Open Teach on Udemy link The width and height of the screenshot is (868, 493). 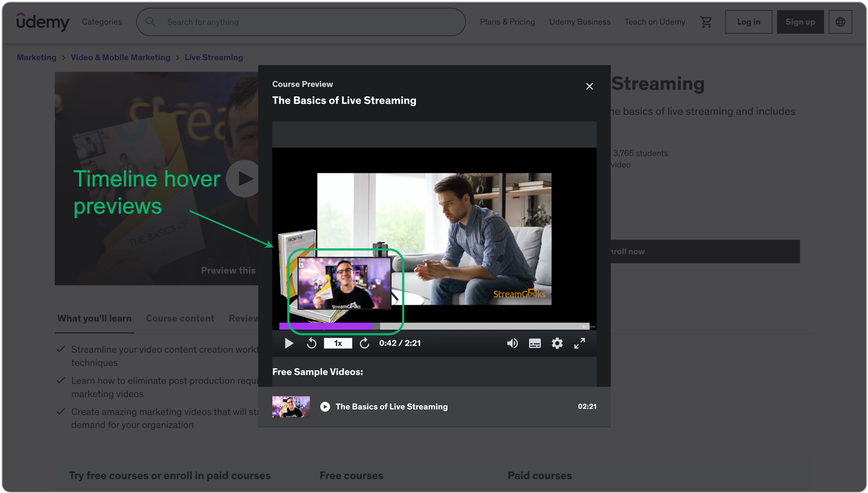coord(655,22)
